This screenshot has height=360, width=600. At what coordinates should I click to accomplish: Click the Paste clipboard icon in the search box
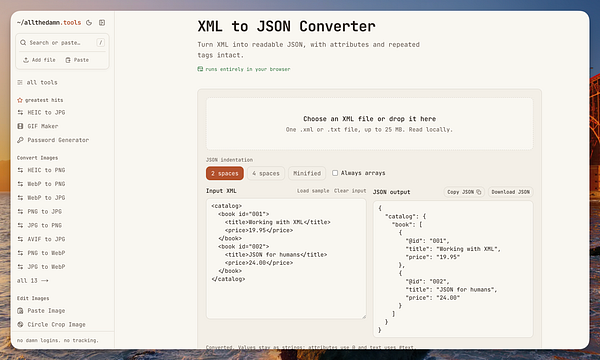(x=68, y=60)
